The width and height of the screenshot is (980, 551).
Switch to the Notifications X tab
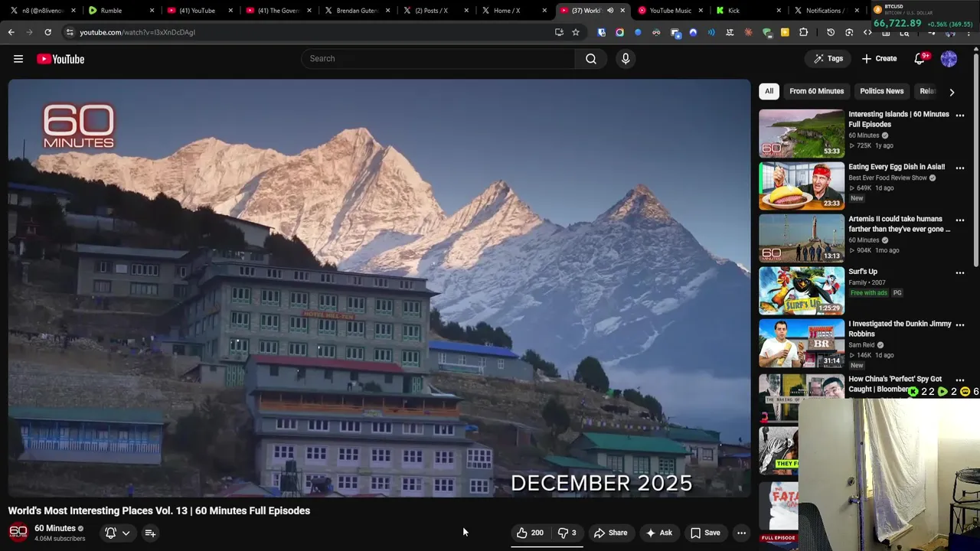(827, 11)
